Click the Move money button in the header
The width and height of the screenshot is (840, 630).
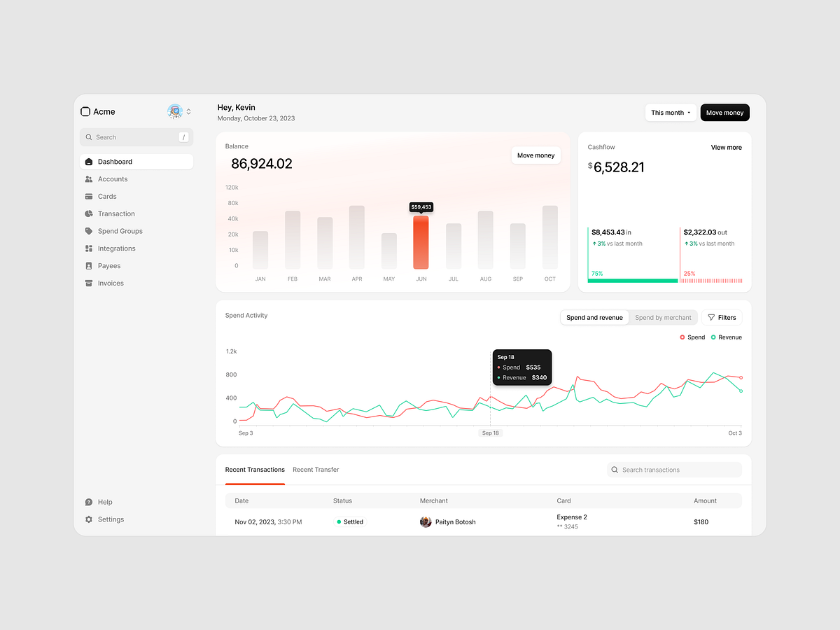724,112
